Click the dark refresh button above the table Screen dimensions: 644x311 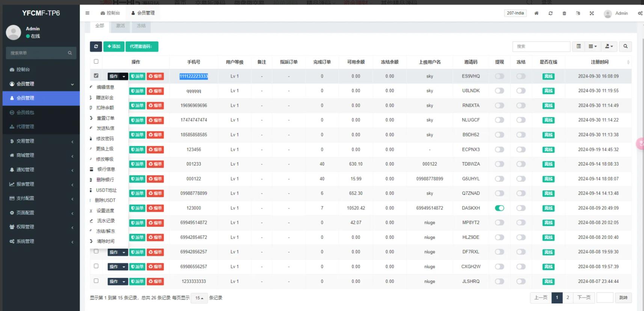click(x=96, y=46)
